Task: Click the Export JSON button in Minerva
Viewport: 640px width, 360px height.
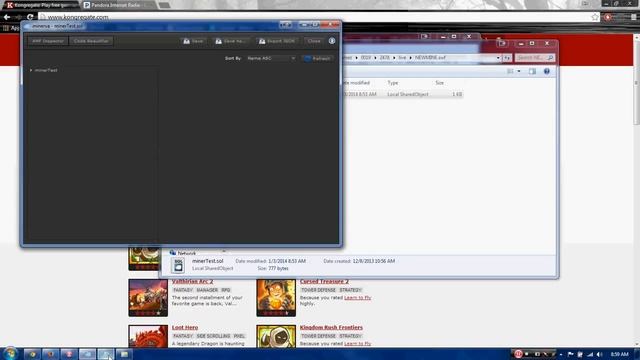Action: pyautogui.click(x=277, y=41)
